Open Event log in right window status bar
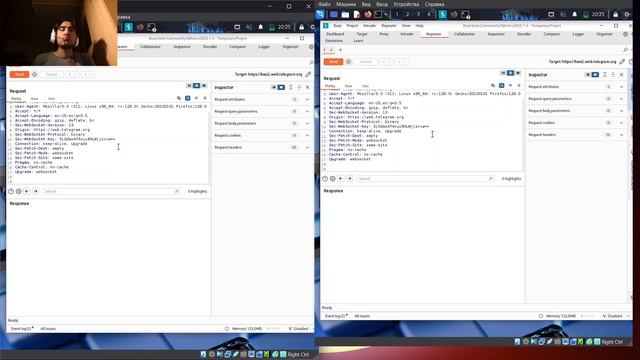The width and height of the screenshot is (640, 360). pos(336,316)
